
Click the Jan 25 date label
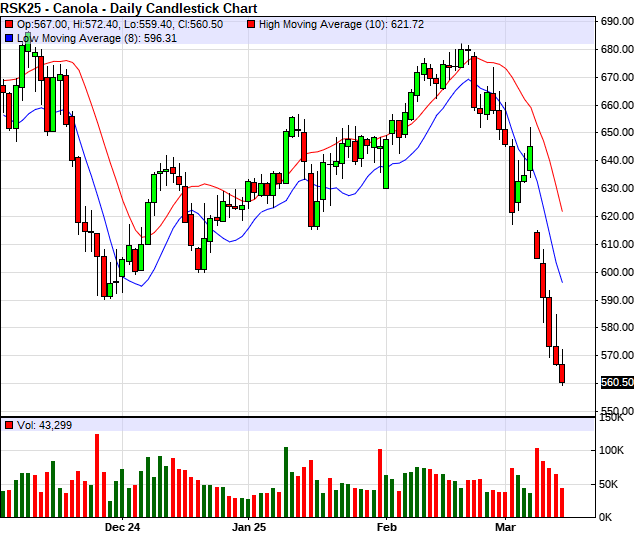point(249,526)
